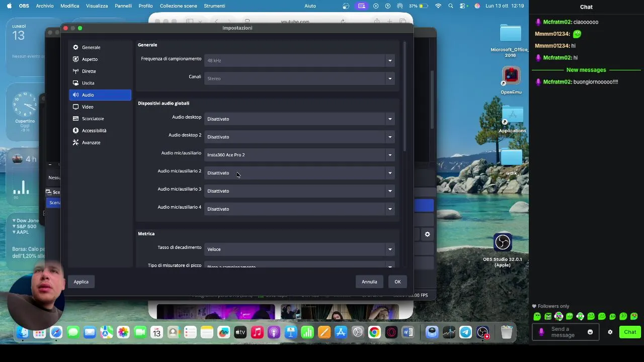The height and width of the screenshot is (362, 644).
Task: Expand Audio mic/ausiliario 4 dropdown
Action: pyautogui.click(x=299, y=209)
